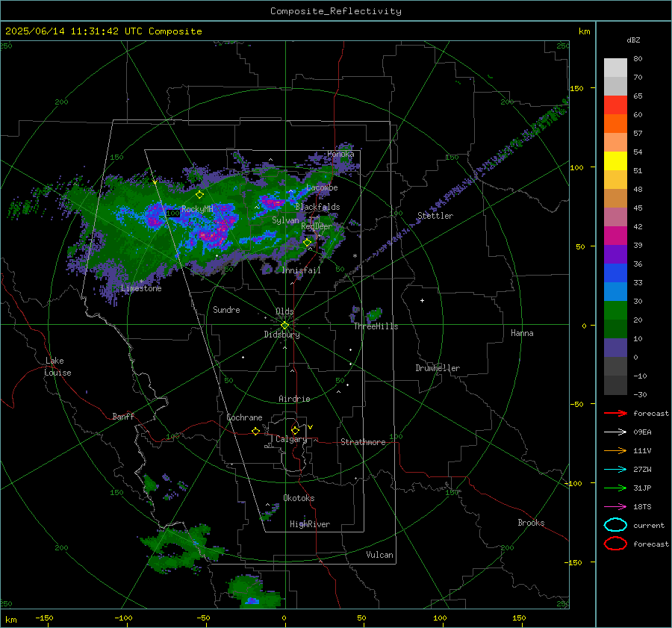Click the yellow radar center marker at Olds
Screen dimensions: 672x628
point(284,325)
